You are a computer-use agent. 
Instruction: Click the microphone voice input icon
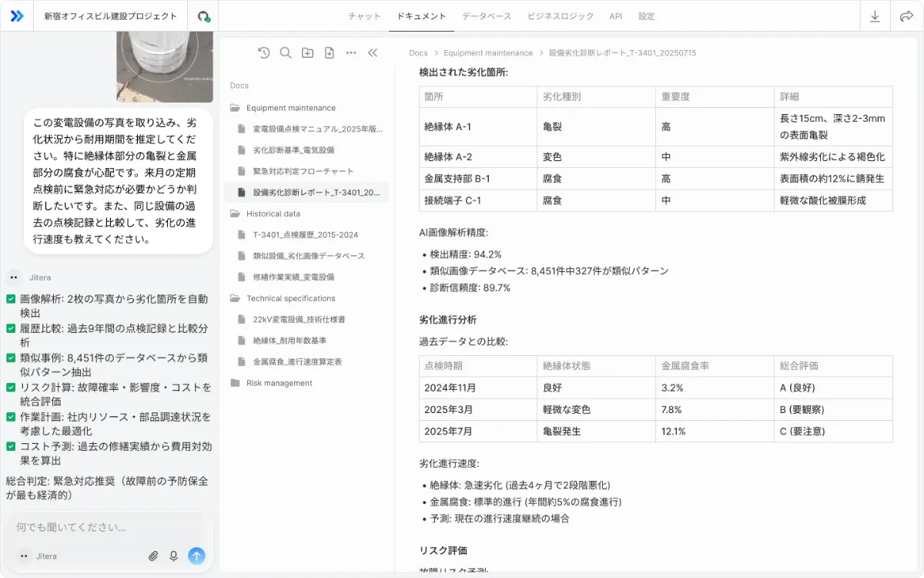(174, 556)
